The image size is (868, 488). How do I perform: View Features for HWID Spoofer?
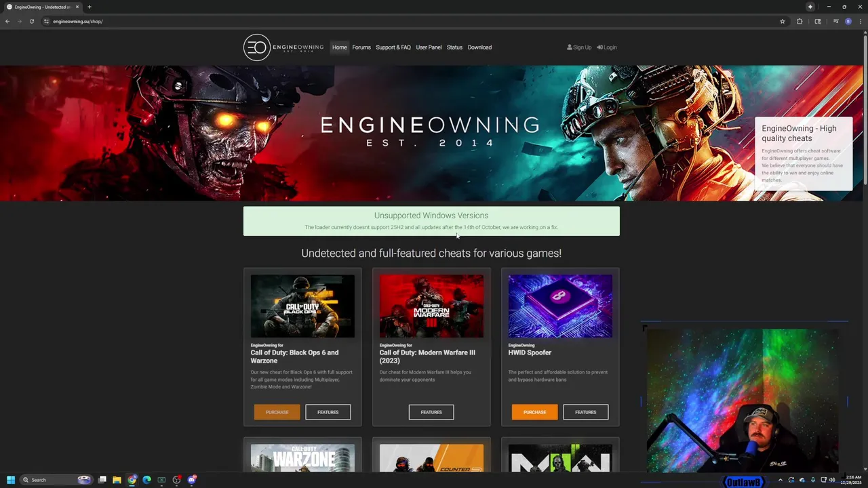coord(586,412)
